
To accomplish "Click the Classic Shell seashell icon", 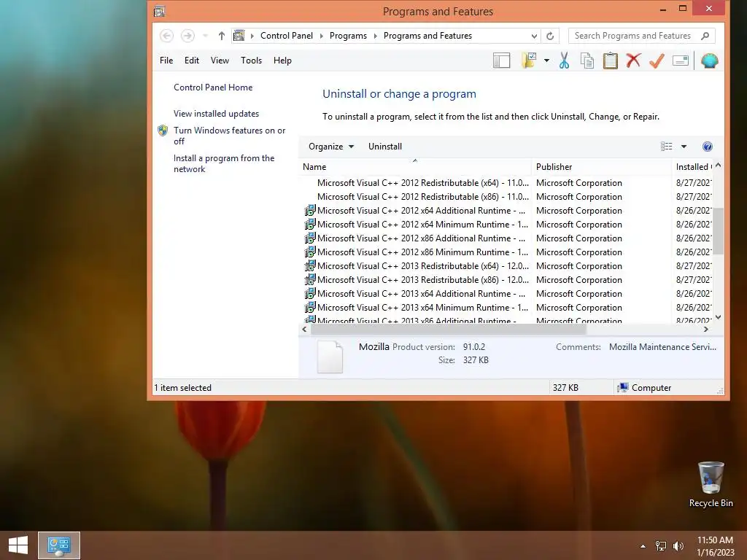I will pyautogui.click(x=709, y=61).
